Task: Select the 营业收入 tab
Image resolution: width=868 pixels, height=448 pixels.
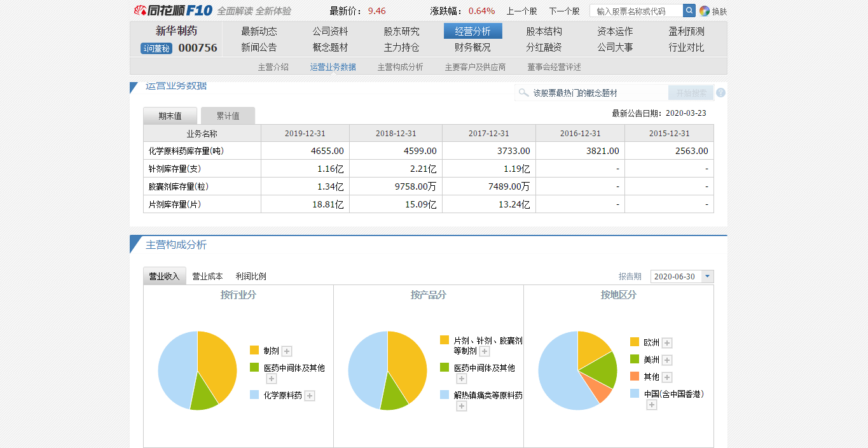Action: pyautogui.click(x=165, y=276)
